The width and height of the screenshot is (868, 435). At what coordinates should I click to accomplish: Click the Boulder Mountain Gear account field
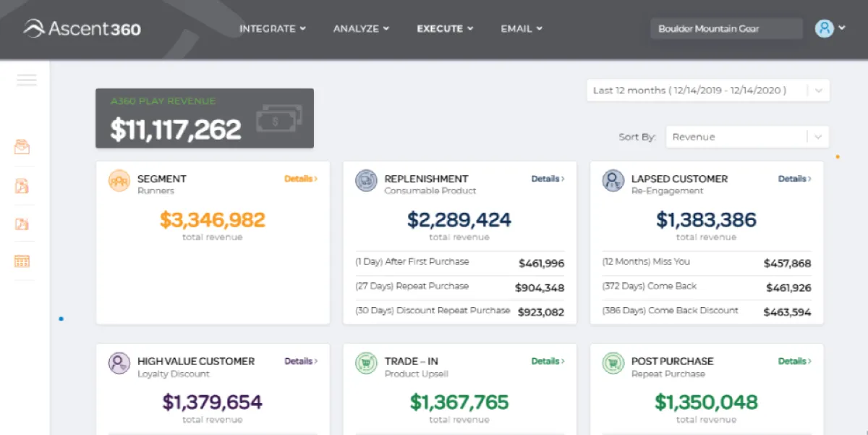(x=726, y=29)
